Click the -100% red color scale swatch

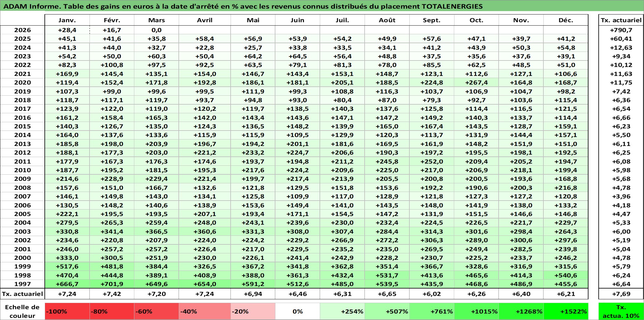click(67, 311)
